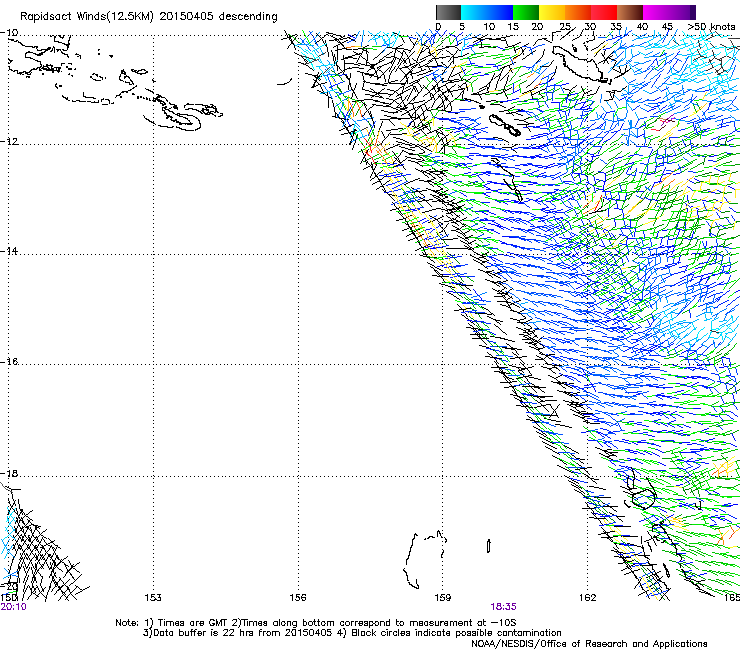The height and width of the screenshot is (650, 740).
Task: Click the '153' longitude label
Action: pos(153,598)
